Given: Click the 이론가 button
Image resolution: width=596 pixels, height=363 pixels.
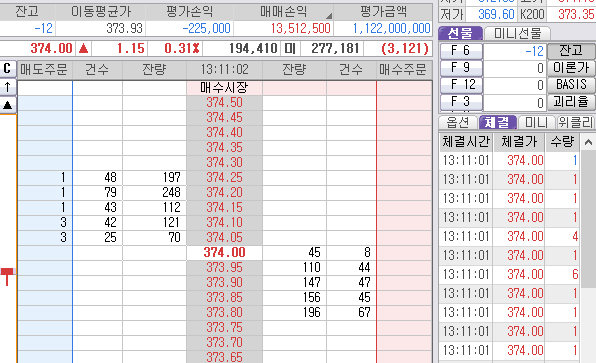Looking at the screenshot, I should point(571,68).
